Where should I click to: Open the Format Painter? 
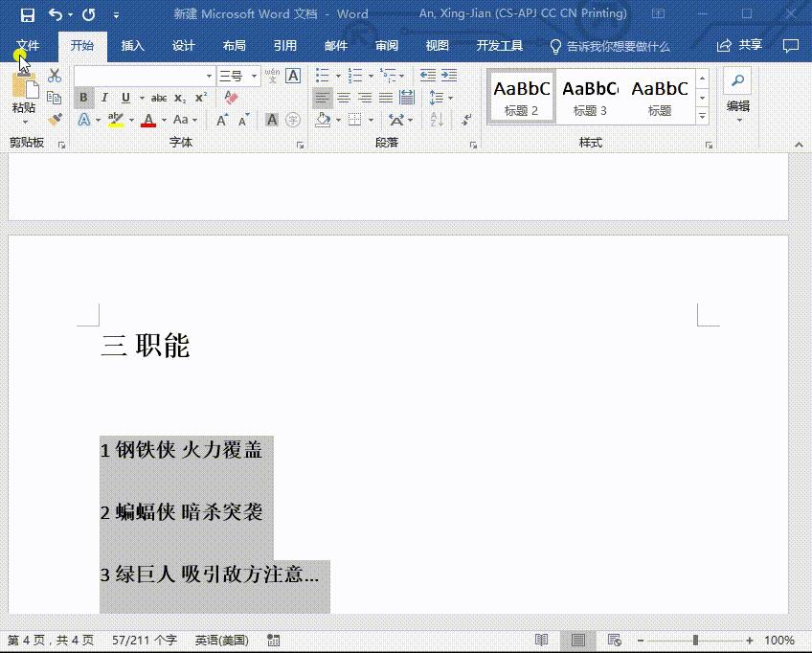point(55,119)
